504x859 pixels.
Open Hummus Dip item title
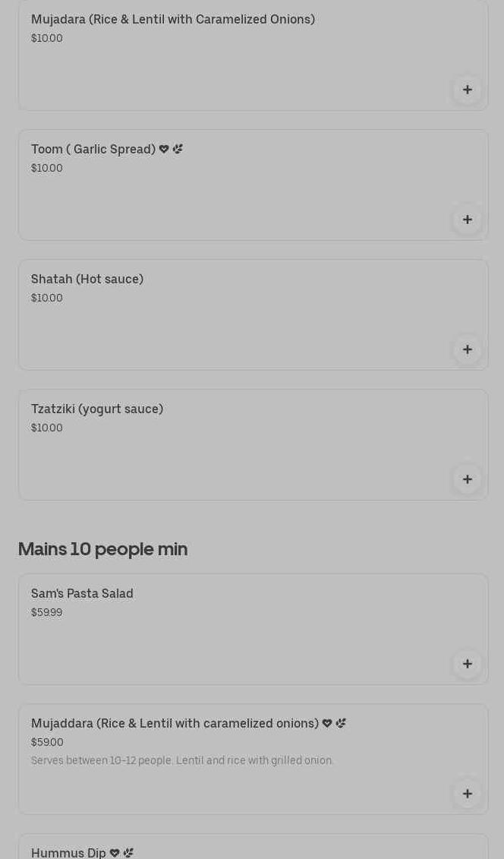(x=68, y=853)
